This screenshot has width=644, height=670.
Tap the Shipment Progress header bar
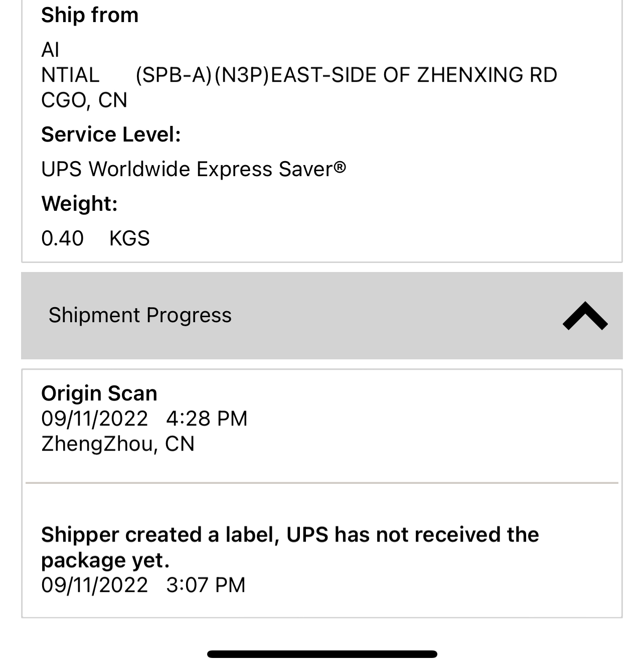tap(322, 316)
